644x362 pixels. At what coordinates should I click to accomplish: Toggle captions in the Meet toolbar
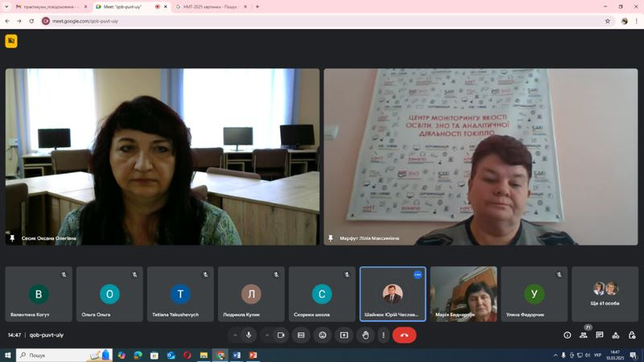[x=301, y=335]
